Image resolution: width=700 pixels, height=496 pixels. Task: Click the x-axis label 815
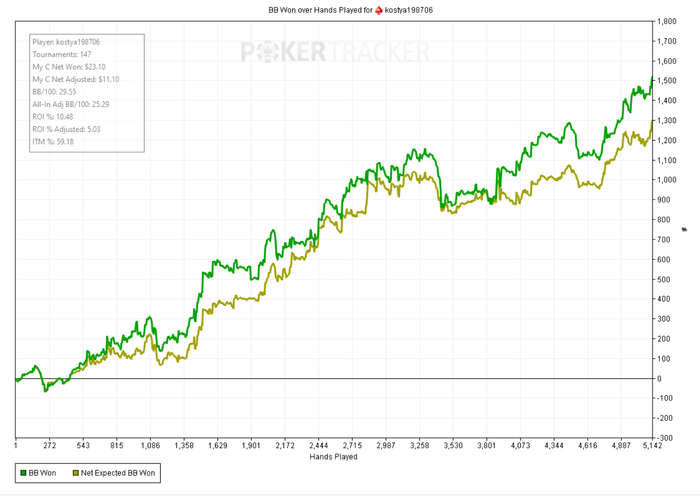click(117, 446)
